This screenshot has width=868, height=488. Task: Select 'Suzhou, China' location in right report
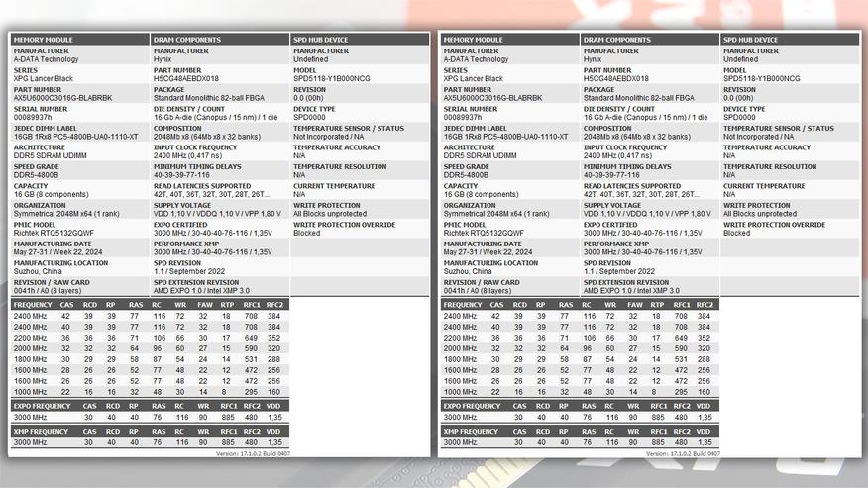coord(468,271)
